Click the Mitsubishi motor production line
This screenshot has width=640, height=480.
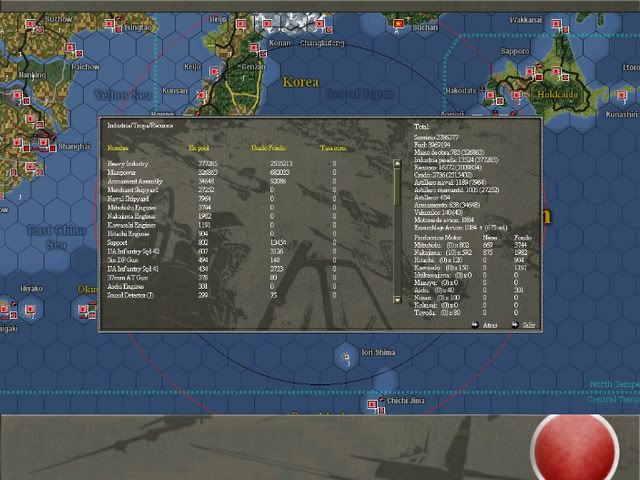click(471, 245)
